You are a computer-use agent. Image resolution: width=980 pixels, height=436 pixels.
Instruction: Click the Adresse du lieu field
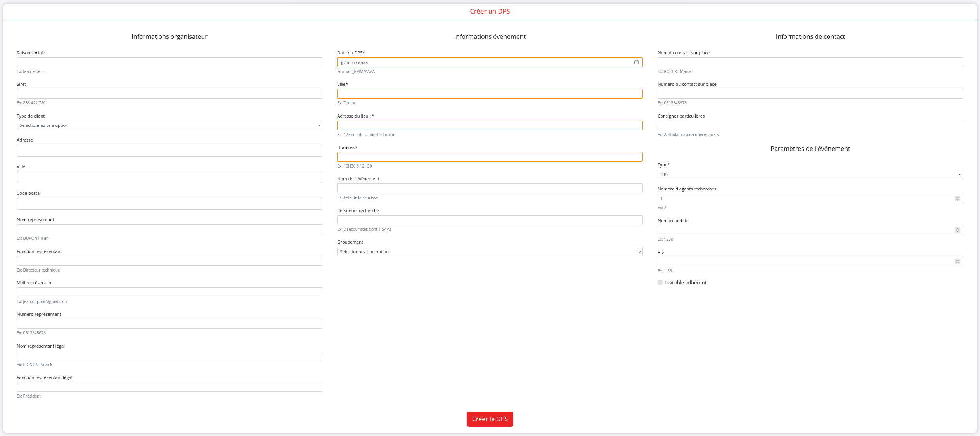point(490,125)
